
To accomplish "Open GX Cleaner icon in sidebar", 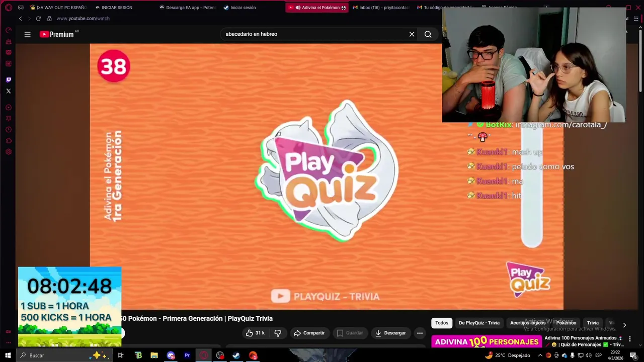I will (9, 41).
